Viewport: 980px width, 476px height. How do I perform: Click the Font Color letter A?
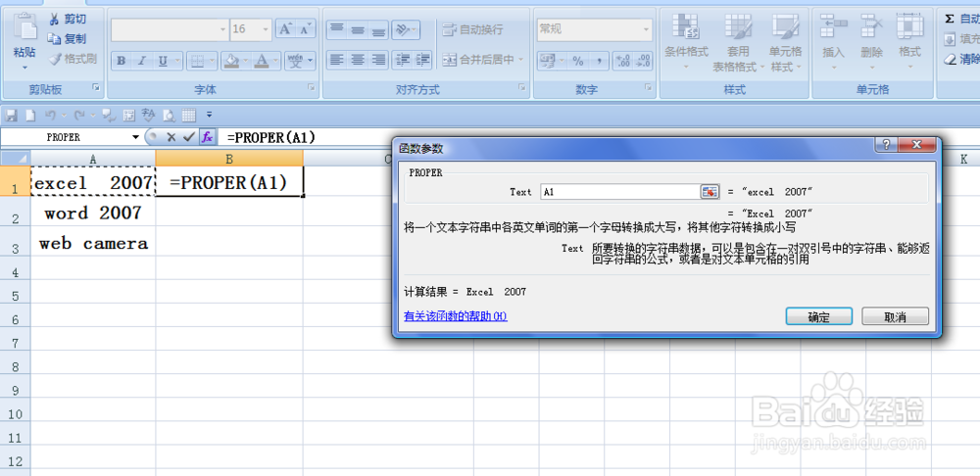(262, 61)
